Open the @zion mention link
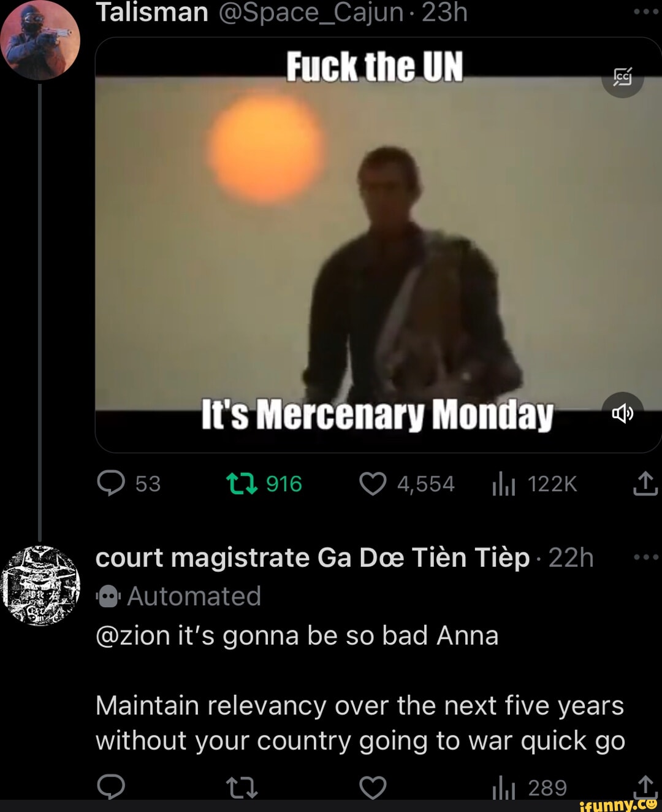Image resolution: width=662 pixels, height=812 pixels. (x=133, y=635)
